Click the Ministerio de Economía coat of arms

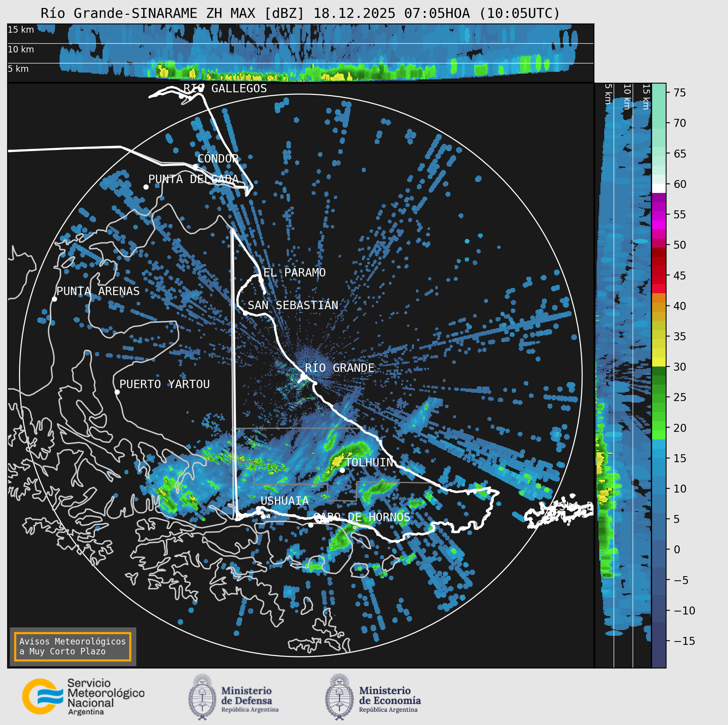coord(340,697)
